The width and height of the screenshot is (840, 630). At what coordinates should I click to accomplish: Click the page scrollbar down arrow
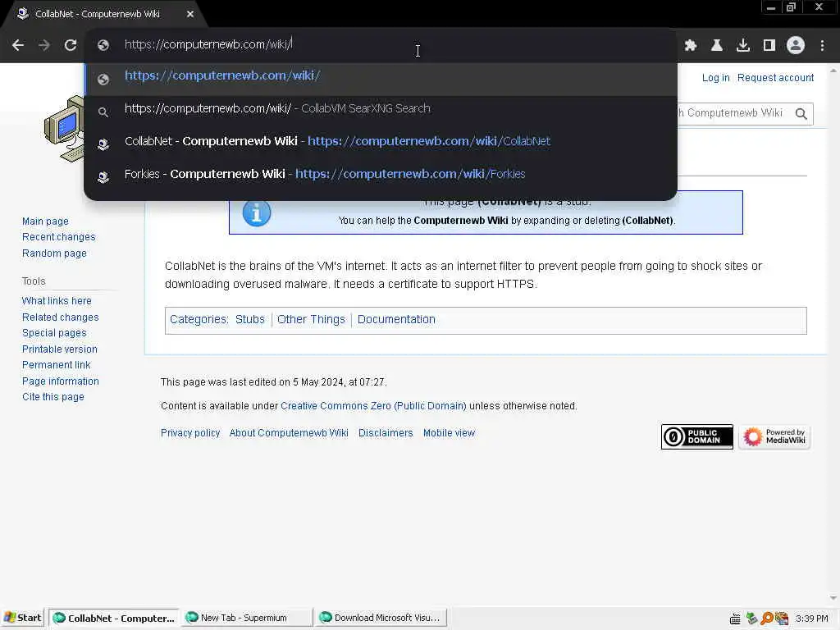click(833, 598)
